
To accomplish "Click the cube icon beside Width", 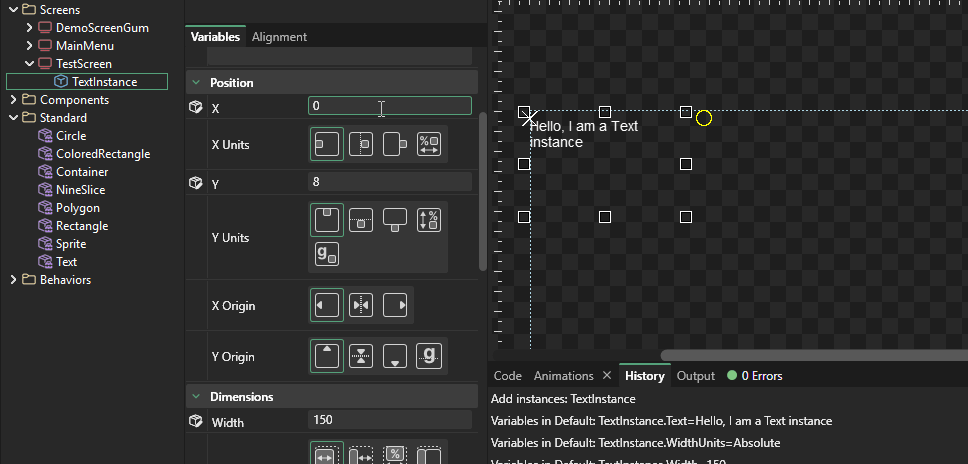I will 195,422.
